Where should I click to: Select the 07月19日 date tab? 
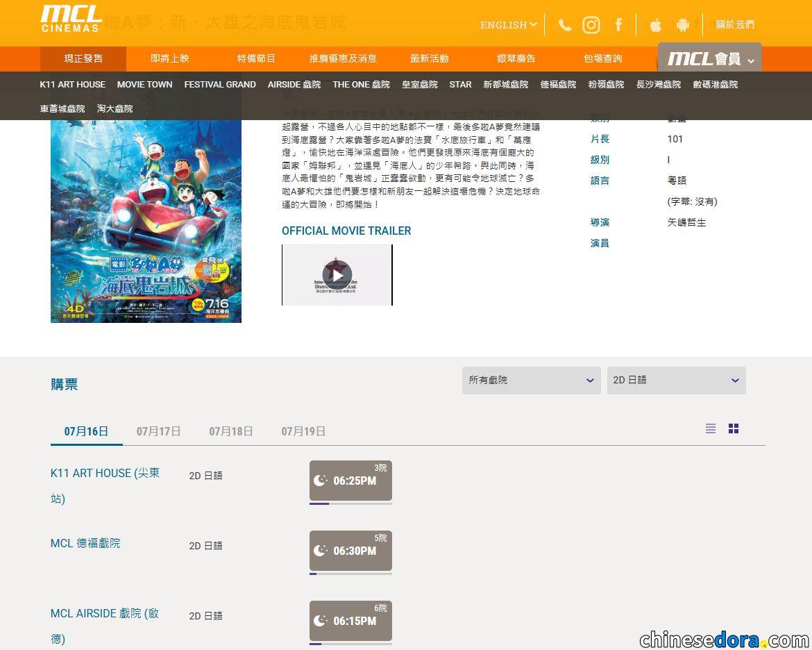click(x=303, y=431)
